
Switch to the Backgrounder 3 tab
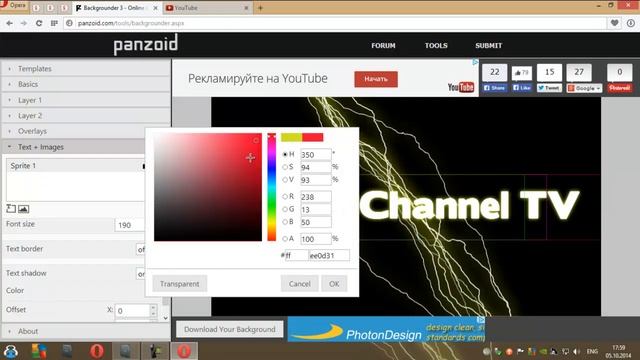pyautogui.click(x=116, y=8)
